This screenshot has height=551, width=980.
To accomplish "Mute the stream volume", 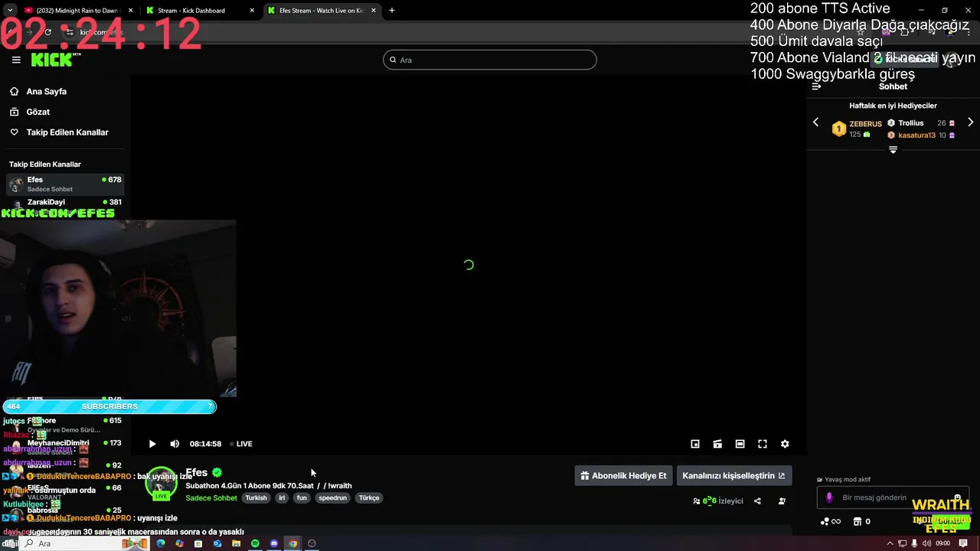I will pyautogui.click(x=175, y=444).
